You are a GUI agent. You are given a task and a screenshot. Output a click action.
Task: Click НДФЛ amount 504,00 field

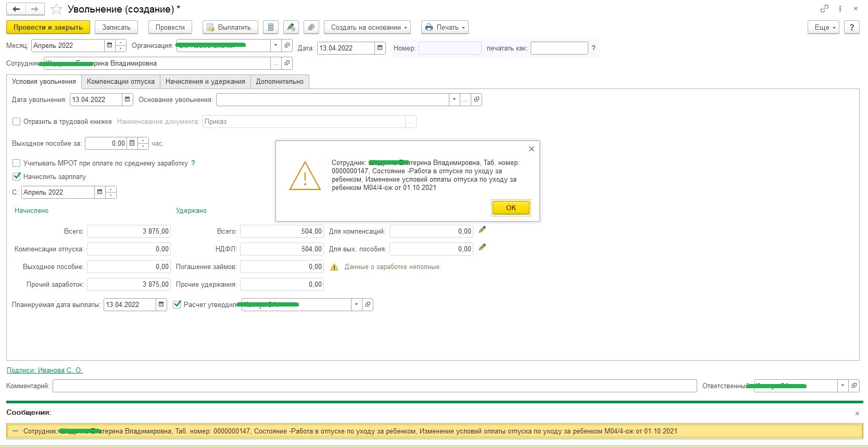282,249
